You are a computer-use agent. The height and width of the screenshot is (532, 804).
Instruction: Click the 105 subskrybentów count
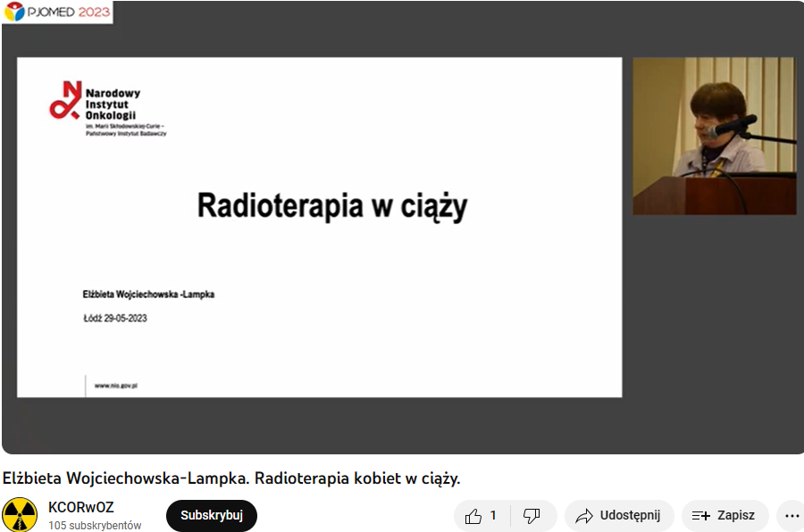(x=95, y=526)
